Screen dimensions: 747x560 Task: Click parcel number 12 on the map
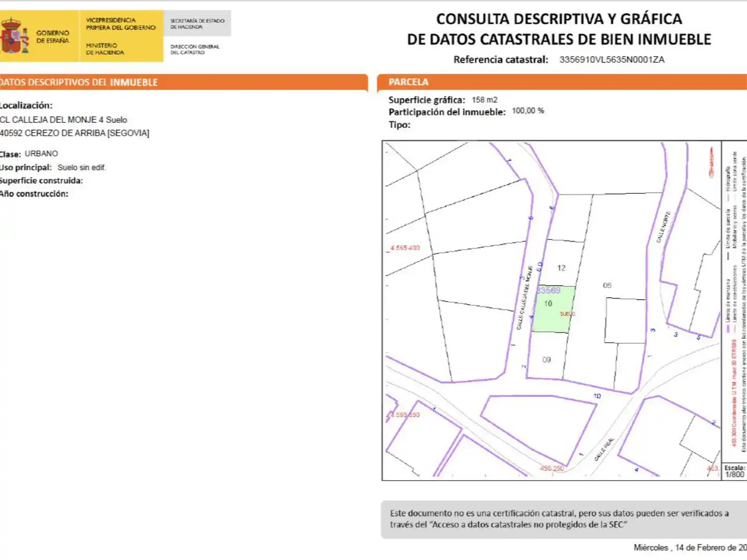pyautogui.click(x=561, y=268)
